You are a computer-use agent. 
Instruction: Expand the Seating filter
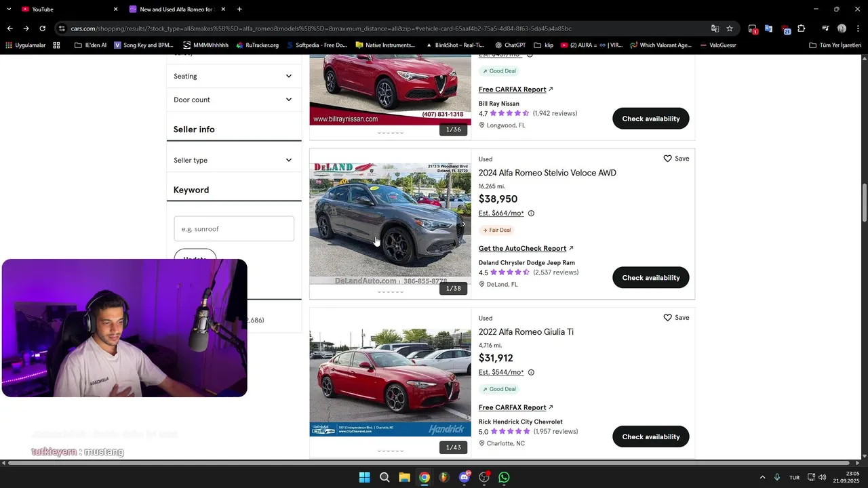tap(234, 76)
